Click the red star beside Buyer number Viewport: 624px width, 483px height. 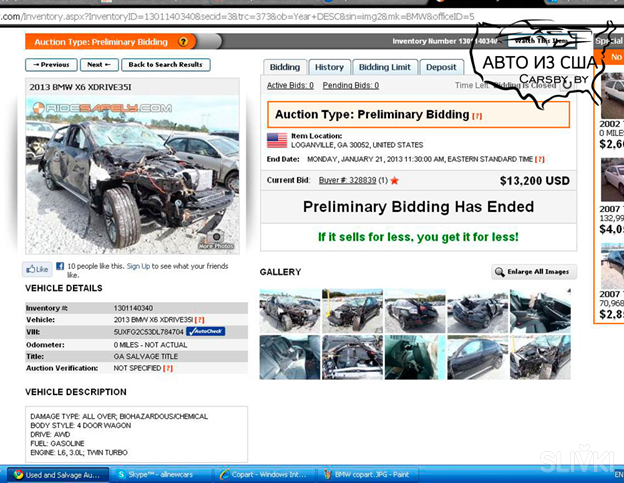tap(395, 181)
